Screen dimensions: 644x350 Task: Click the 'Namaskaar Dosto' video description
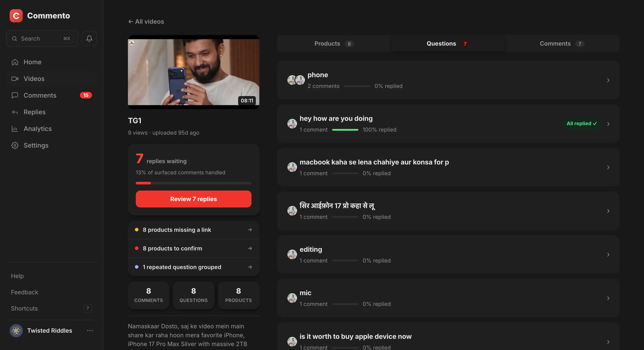click(x=188, y=335)
